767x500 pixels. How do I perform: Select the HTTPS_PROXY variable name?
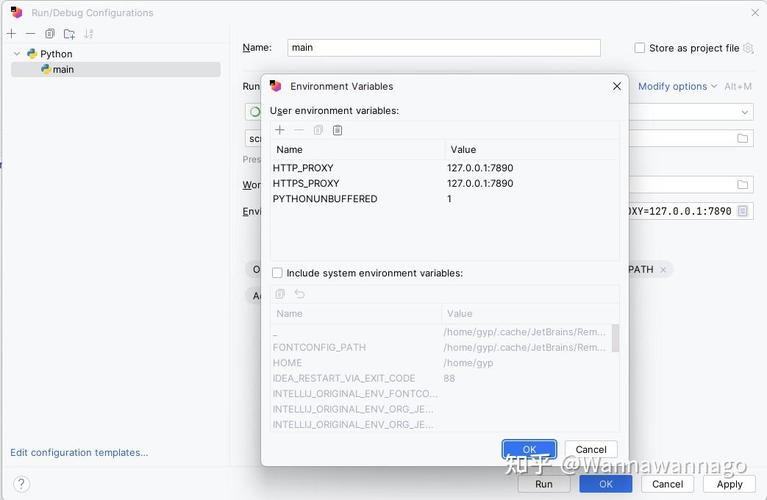306,183
